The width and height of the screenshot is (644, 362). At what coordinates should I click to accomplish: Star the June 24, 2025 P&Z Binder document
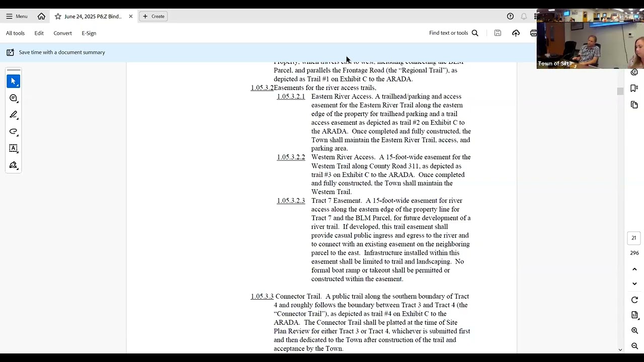[58, 16]
